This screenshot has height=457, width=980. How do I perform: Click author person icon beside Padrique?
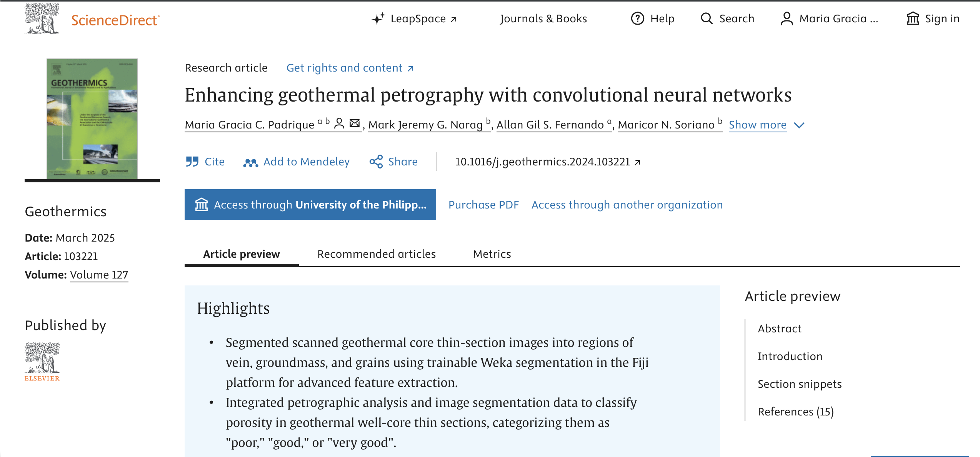point(339,123)
